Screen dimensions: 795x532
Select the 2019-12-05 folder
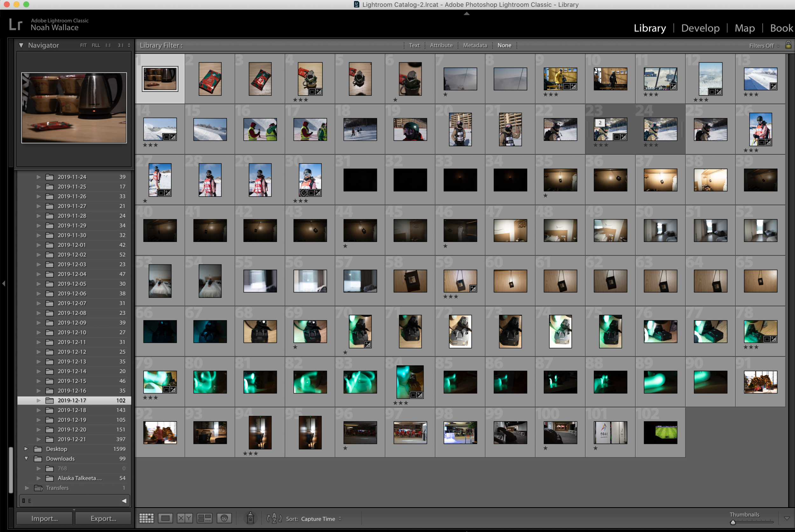click(x=74, y=284)
